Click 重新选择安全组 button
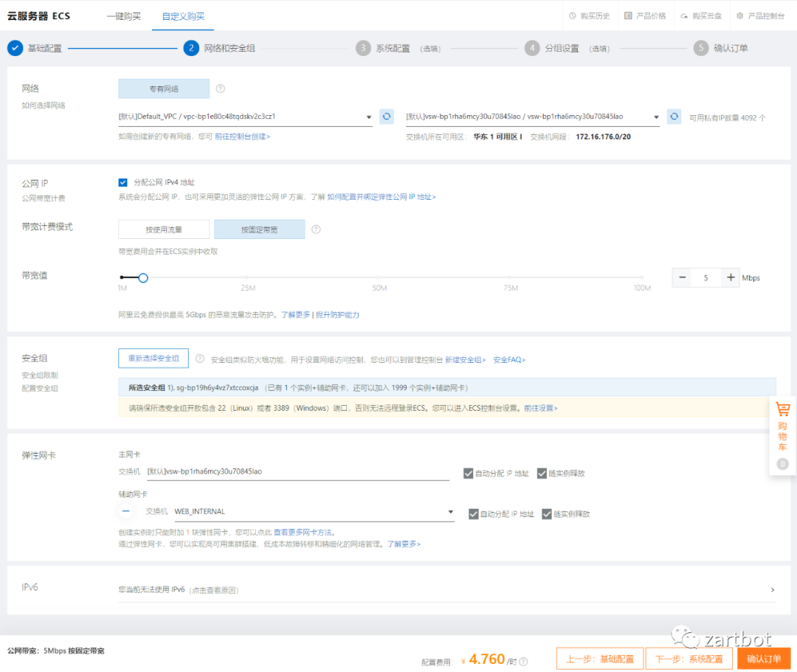 153,358
